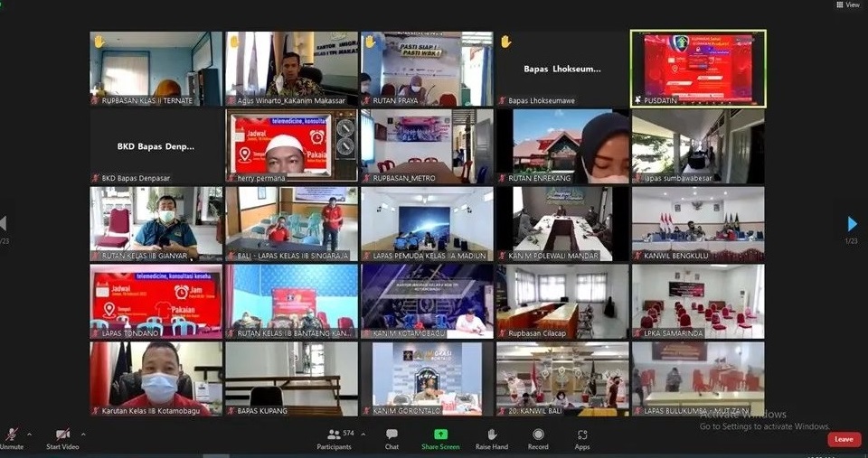Click raised hand icon on Makassar tile
Screen dimensions: 868x458
[235, 42]
